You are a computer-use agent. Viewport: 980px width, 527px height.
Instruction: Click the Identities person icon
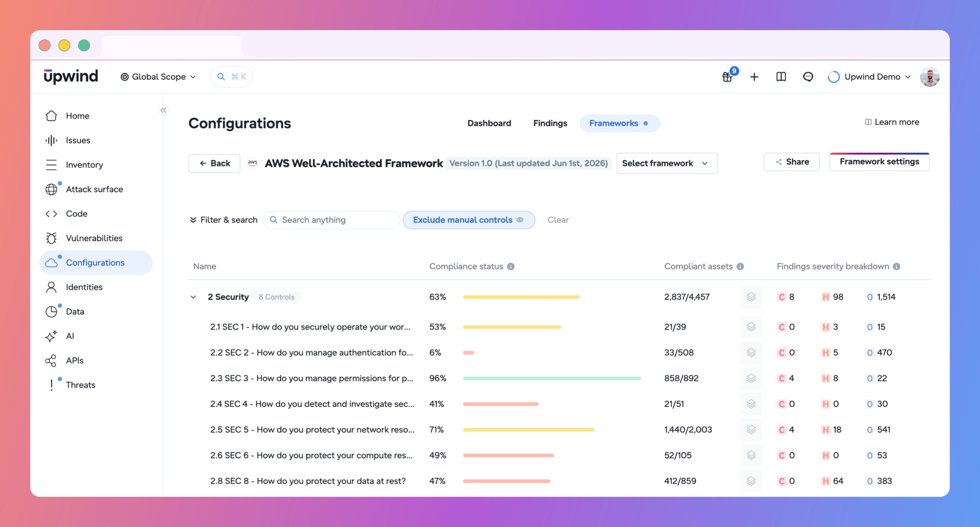coord(51,287)
